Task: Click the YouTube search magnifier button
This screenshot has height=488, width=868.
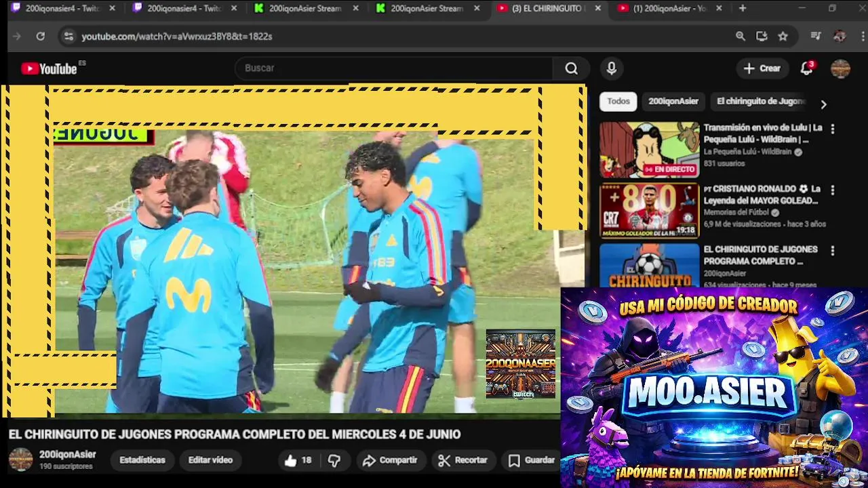Action: [x=572, y=68]
